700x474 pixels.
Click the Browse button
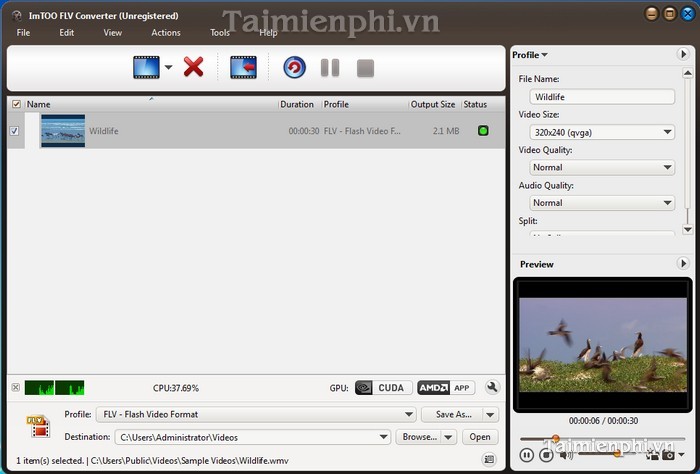pyautogui.click(x=419, y=437)
